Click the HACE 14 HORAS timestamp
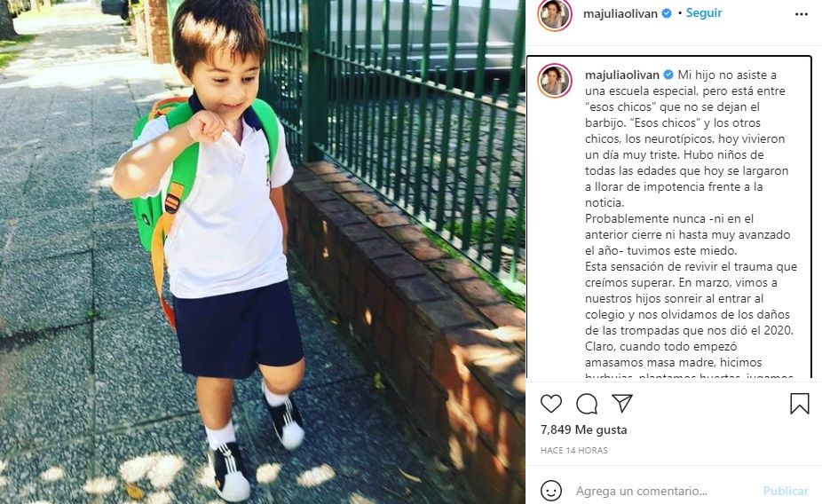This screenshot has height=504, width=822. click(574, 450)
